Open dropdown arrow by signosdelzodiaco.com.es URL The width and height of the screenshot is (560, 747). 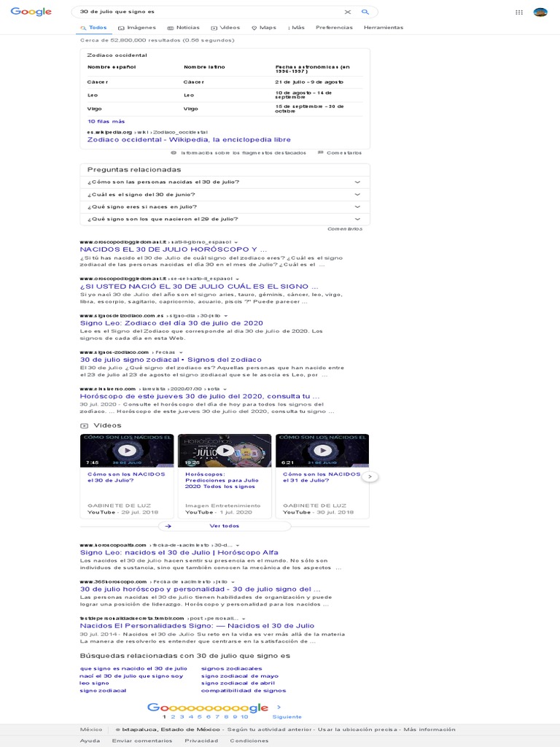(226, 316)
